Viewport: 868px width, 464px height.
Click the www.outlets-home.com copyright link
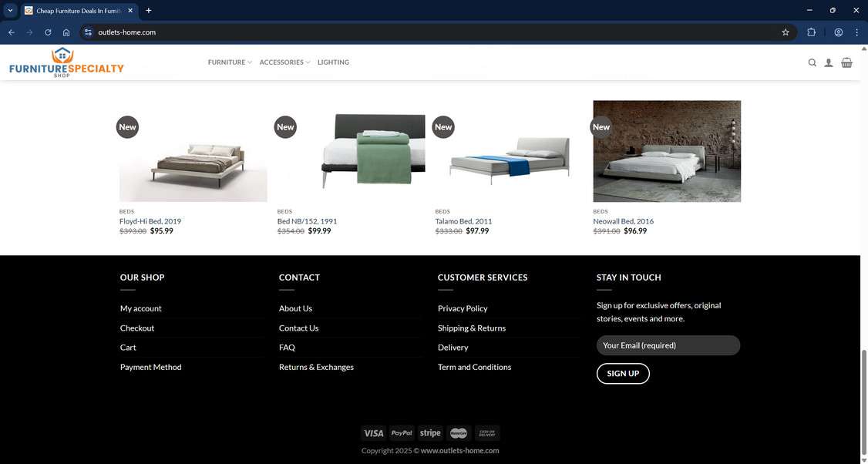459,450
